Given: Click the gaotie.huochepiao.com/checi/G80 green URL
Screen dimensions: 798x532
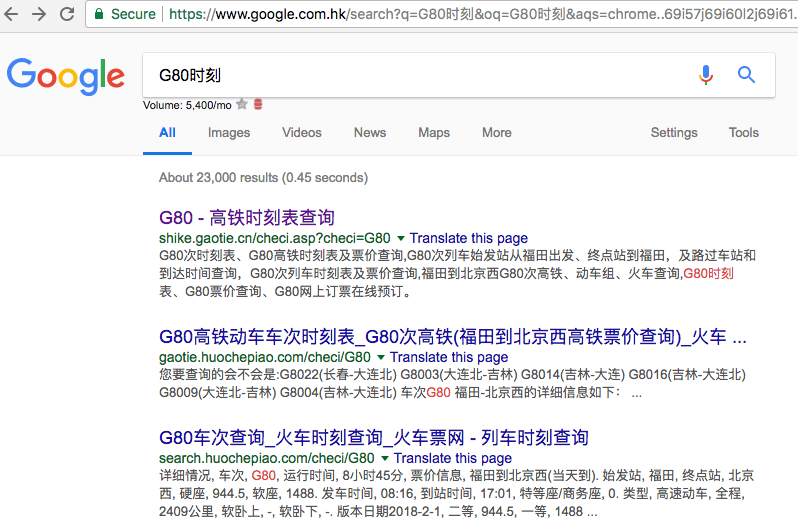Looking at the screenshot, I should (265, 357).
